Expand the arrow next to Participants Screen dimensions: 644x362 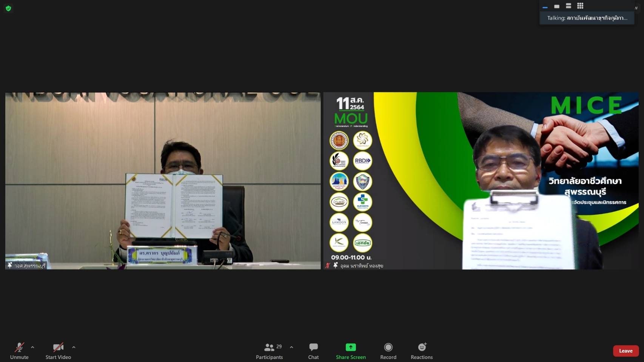pos(291,347)
